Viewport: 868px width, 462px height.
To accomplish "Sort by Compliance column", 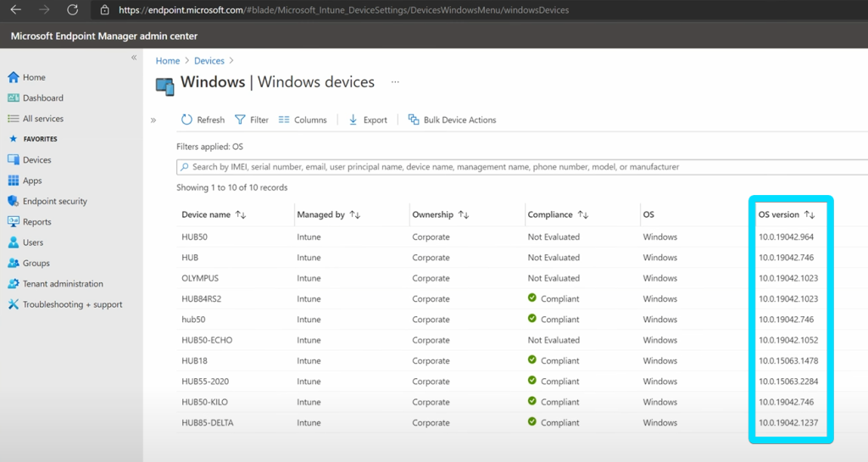I will coord(583,214).
